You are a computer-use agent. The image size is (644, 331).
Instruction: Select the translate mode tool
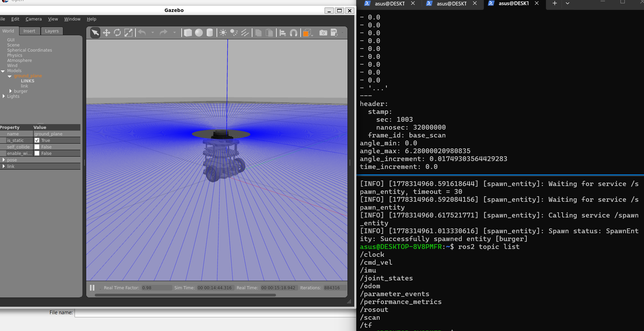106,32
